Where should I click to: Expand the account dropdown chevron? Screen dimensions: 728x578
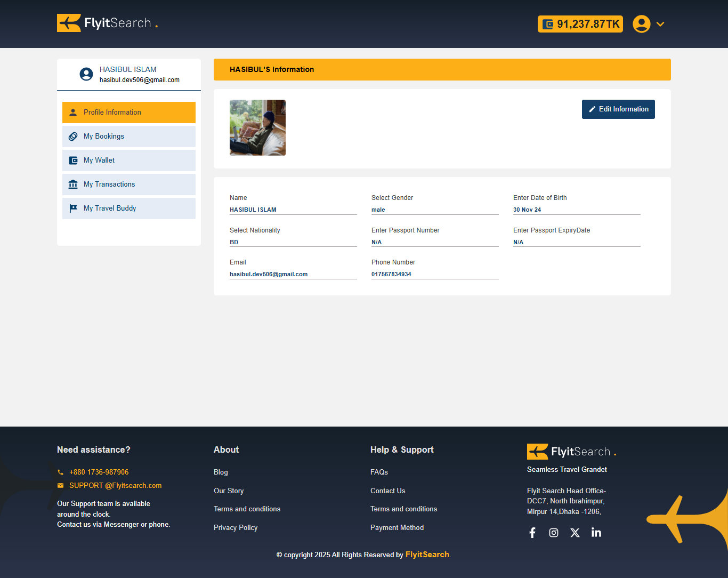pos(660,24)
